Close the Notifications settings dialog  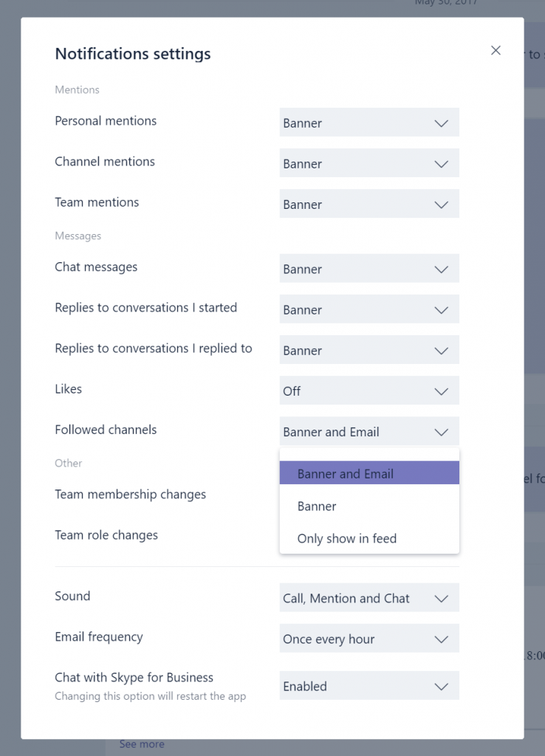(496, 50)
